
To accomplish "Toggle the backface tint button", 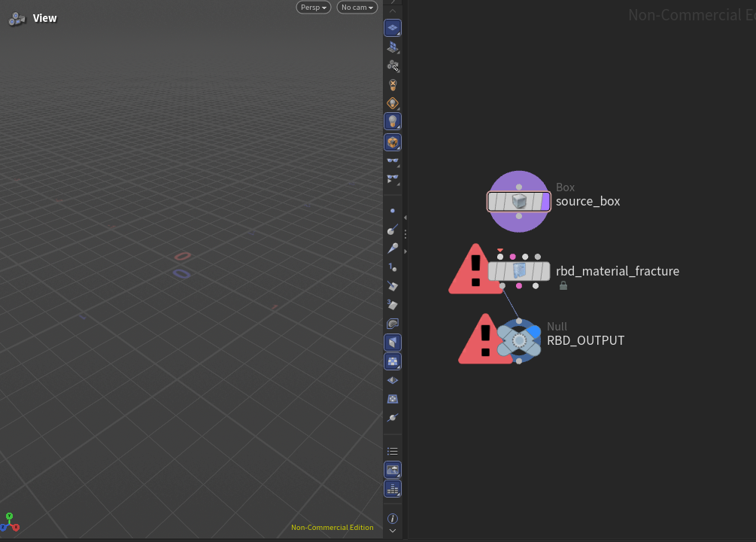I will click(393, 343).
